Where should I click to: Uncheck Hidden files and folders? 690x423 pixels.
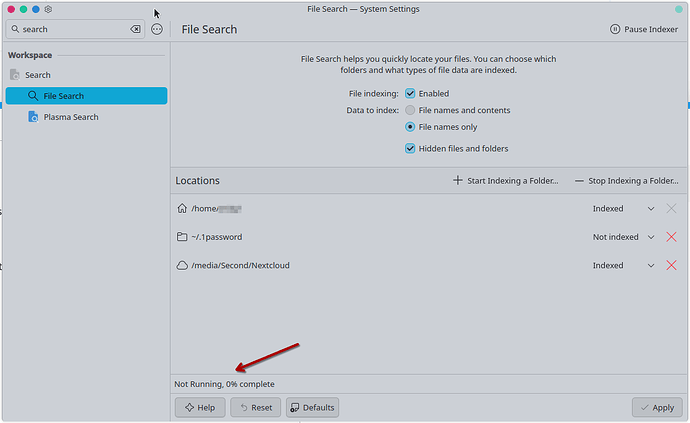[x=410, y=148]
